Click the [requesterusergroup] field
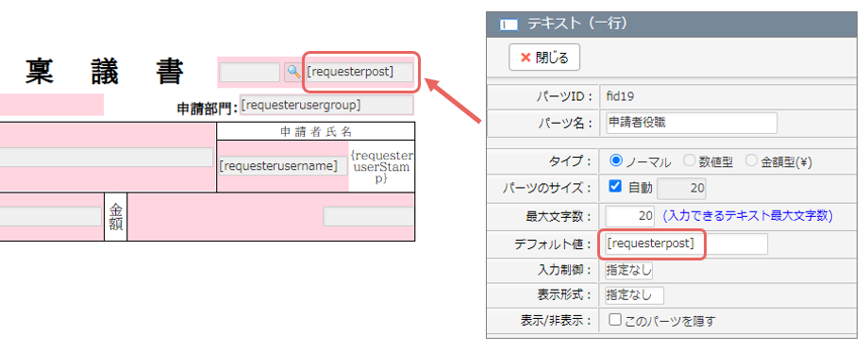 pyautogui.click(x=326, y=105)
